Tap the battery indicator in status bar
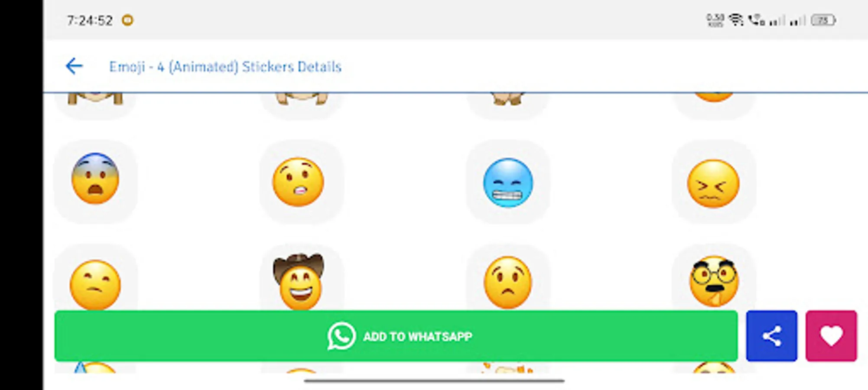 [823, 20]
